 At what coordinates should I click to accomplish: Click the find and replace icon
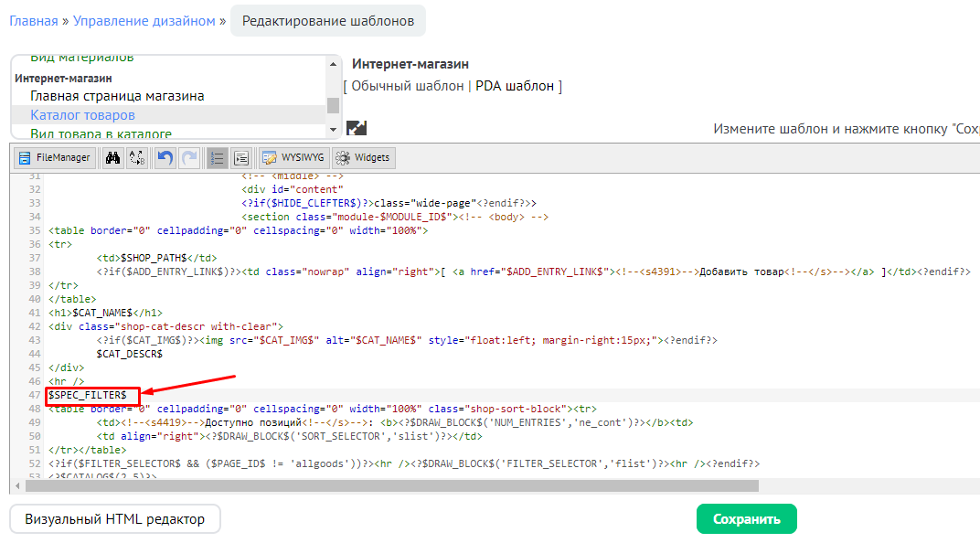[136, 157]
